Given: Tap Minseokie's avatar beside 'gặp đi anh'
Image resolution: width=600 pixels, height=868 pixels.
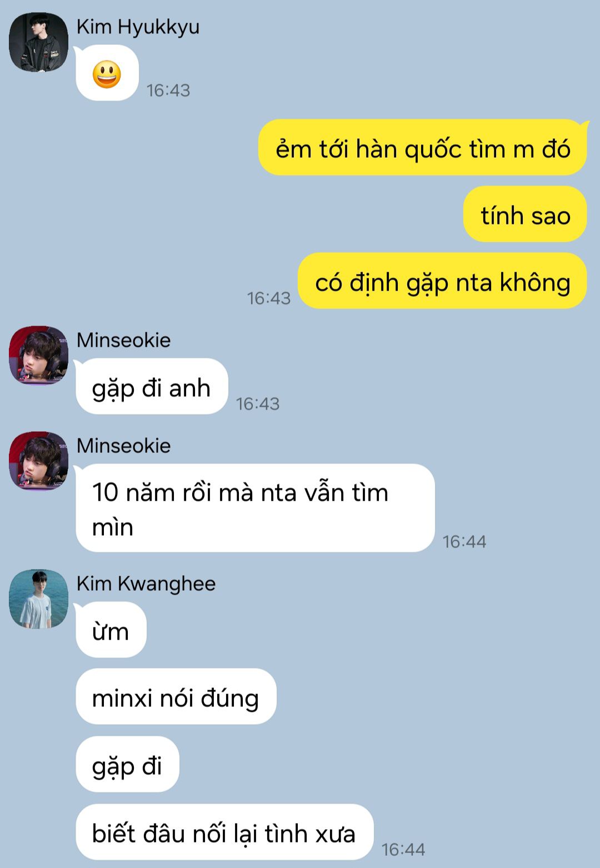Looking at the screenshot, I should pos(38,355).
